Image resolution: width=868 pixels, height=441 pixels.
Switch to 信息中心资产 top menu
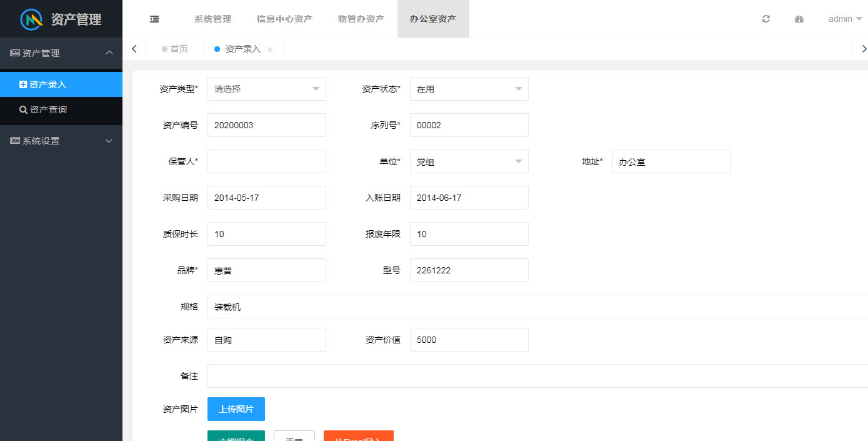tap(284, 19)
